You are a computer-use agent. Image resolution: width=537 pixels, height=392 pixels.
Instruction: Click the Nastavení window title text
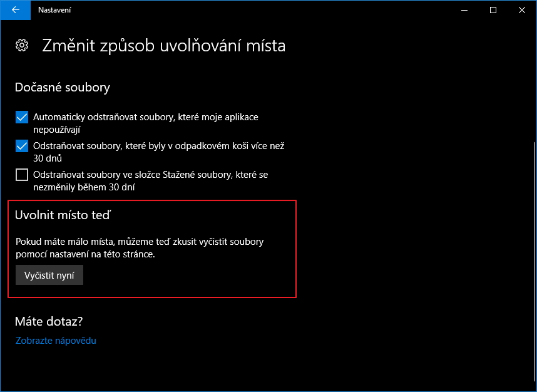click(54, 10)
